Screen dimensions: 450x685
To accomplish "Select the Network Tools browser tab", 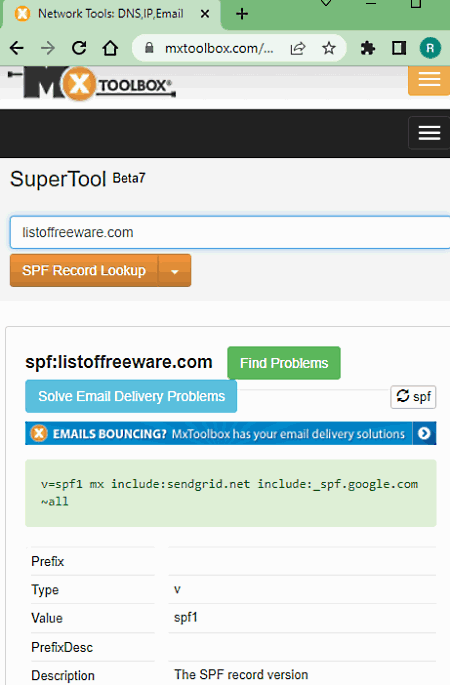I will (x=111, y=14).
